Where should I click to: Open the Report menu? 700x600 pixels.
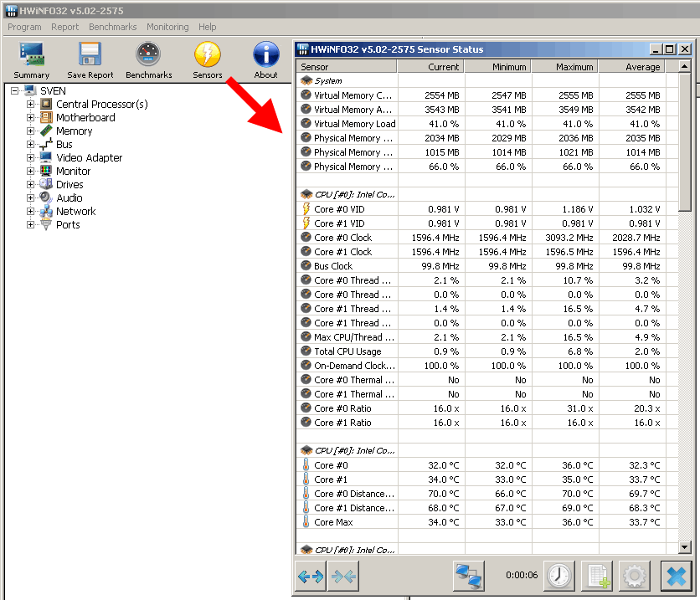point(64,27)
